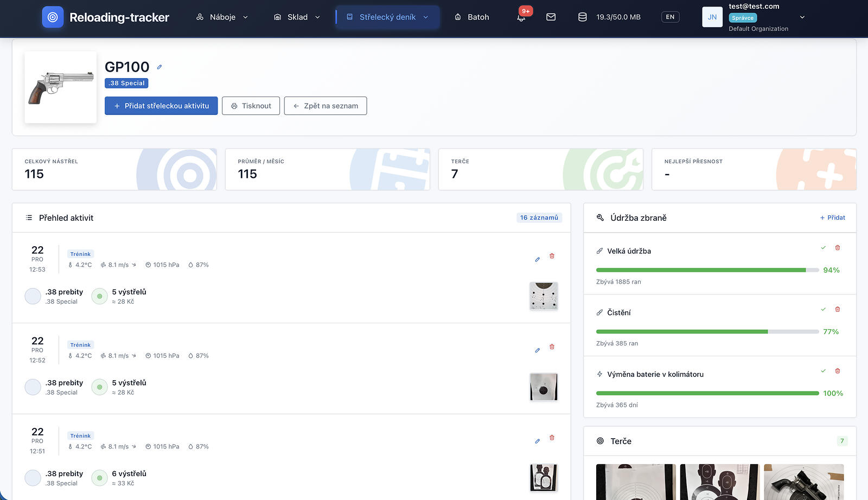Screen dimensions: 868x500
Task: Open the notifications bell icon
Action: [521, 17]
